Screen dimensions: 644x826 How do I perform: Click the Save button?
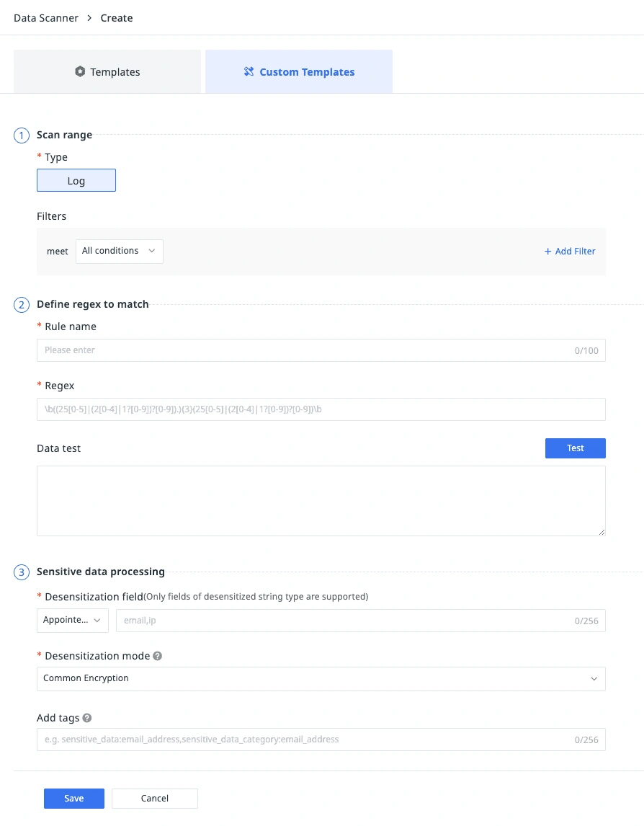(74, 799)
